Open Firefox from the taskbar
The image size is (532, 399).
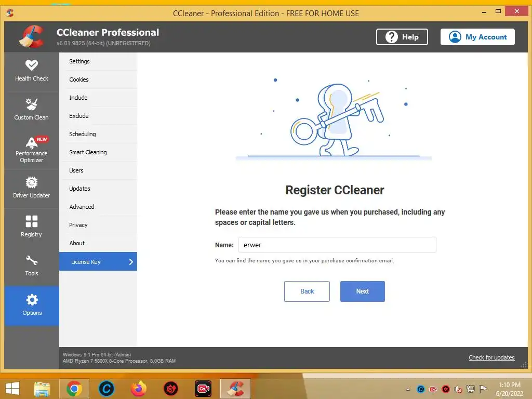pyautogui.click(x=138, y=389)
